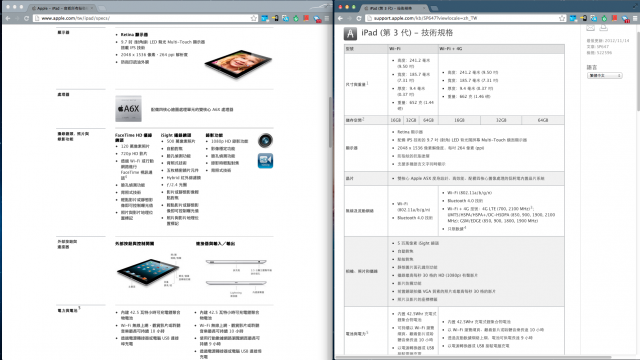The height and width of the screenshot is (360, 640).
Task: Click the horizontal scrollbar of right window
Action: pyautogui.click(x=473, y=358)
